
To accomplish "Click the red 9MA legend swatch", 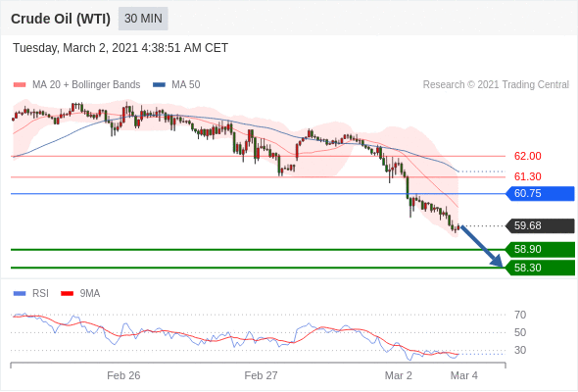I will coord(67,294).
